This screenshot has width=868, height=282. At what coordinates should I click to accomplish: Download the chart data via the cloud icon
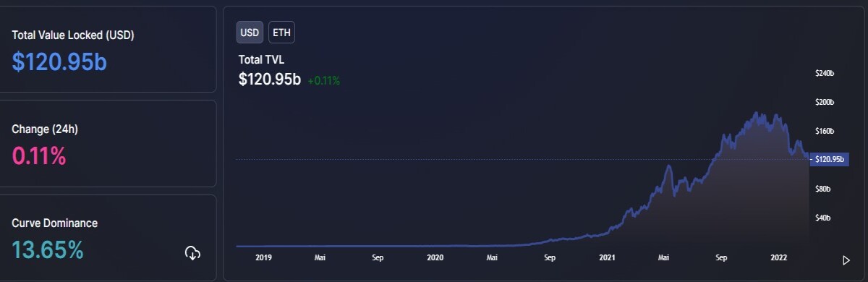coord(192,253)
